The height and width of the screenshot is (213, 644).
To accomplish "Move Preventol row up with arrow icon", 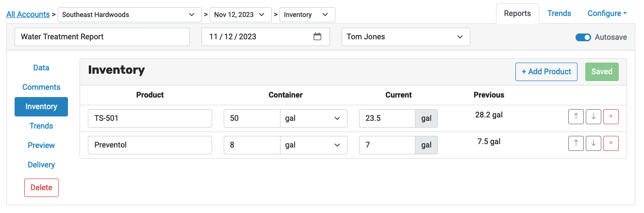I will [x=576, y=143].
